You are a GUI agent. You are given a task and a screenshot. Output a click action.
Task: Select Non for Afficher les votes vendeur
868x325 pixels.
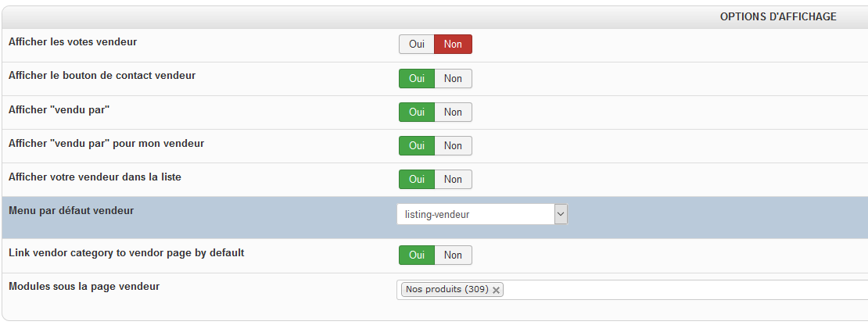(x=453, y=45)
